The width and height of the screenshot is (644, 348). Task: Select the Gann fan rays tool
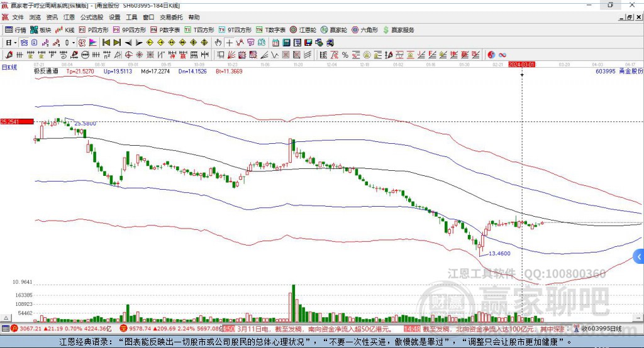coord(231,55)
